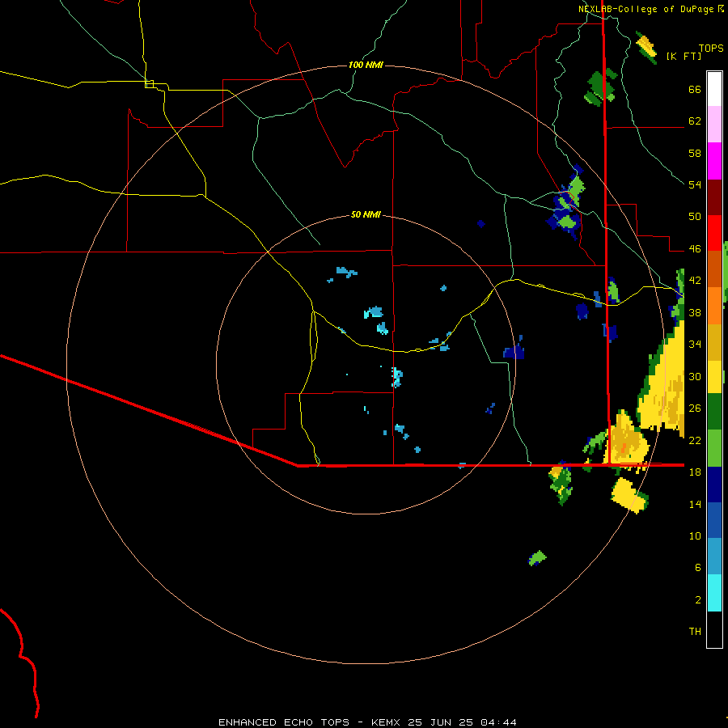Click the green echo below the NEXLAB text
This screenshot has width=728, height=728.
[601, 86]
